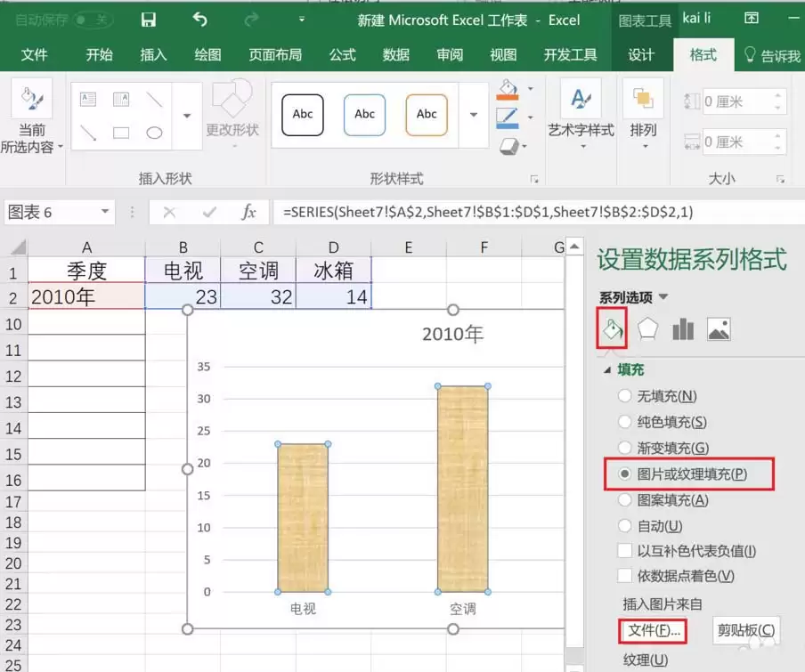Expand the shape styles gallery
Image resolution: width=805 pixels, height=672 pixels.
coord(474,115)
